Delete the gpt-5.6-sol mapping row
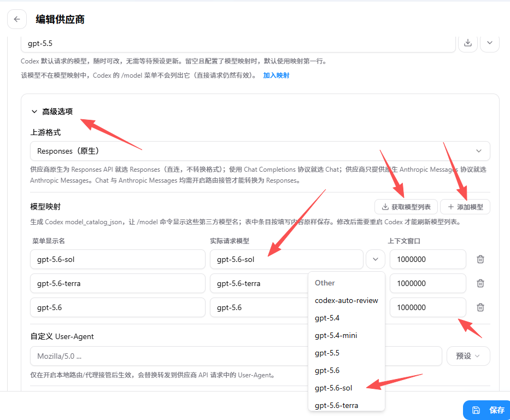 click(480, 259)
